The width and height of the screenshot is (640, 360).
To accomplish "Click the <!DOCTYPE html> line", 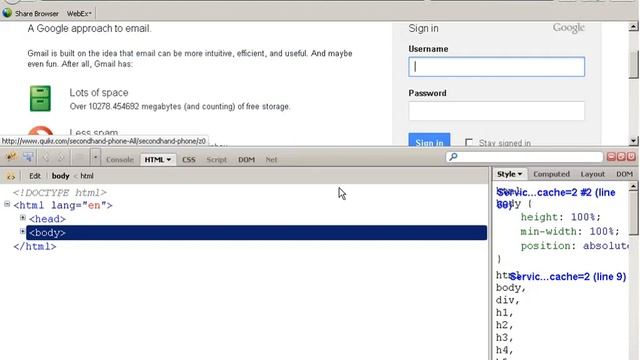I will (60, 192).
